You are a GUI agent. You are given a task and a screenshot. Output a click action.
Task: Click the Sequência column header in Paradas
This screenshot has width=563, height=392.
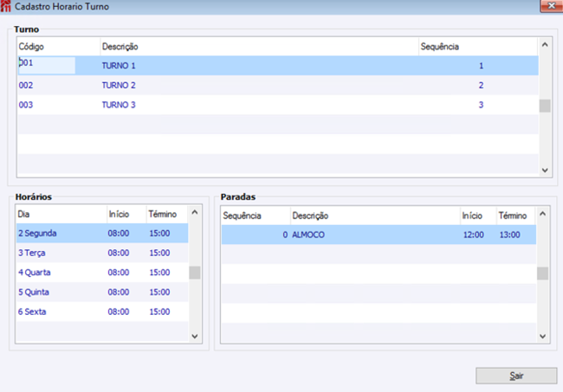[256, 216]
